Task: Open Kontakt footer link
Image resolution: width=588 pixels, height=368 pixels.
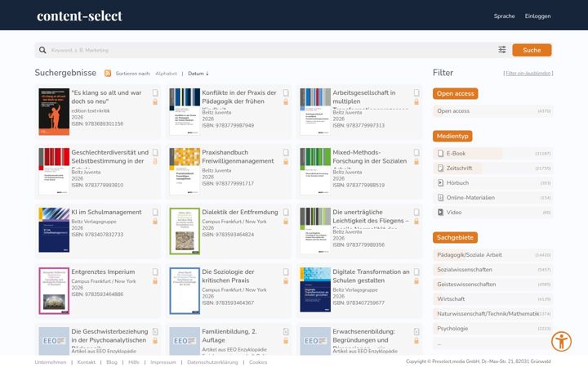Action: point(87,362)
